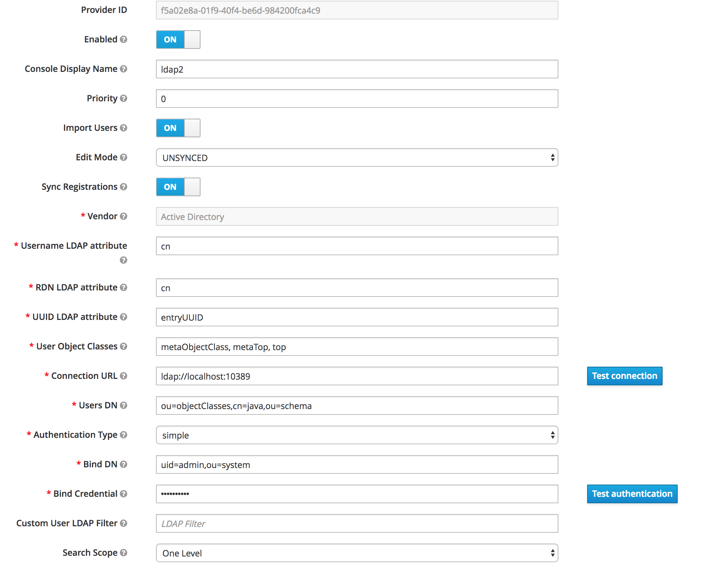
Task: Click the Vendor help question icon
Action: 124,216
